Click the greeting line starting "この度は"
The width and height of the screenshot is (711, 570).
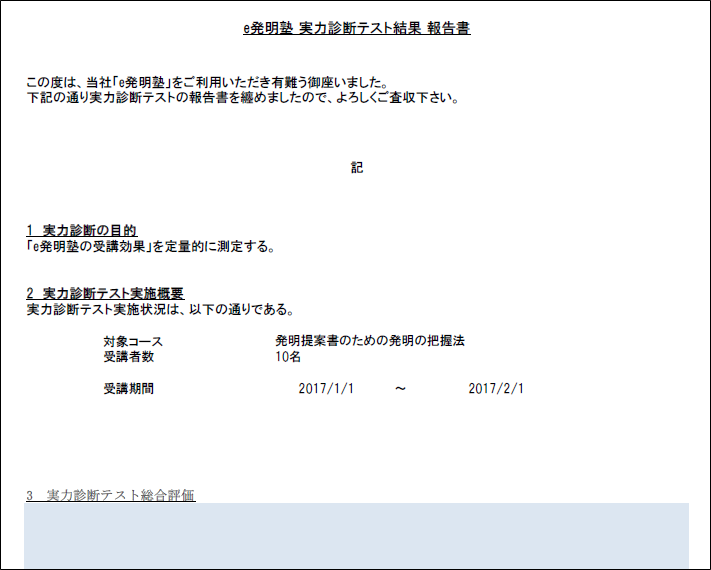click(x=206, y=83)
